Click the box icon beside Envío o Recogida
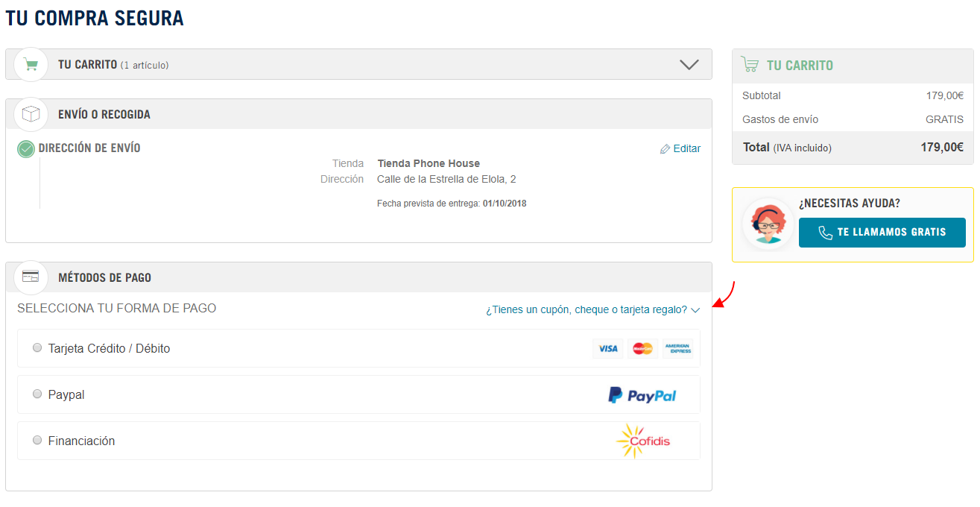This screenshot has height=507, width=980. [31, 114]
